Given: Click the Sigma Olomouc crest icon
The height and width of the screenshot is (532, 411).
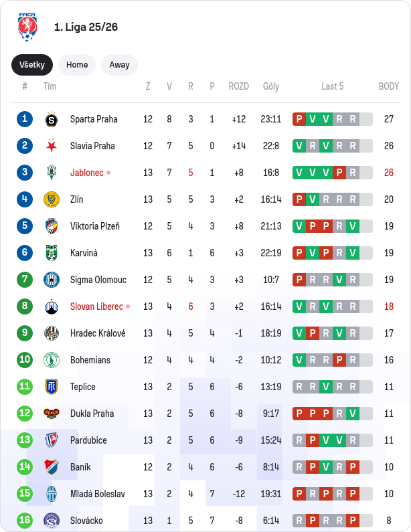Looking at the screenshot, I should [52, 280].
